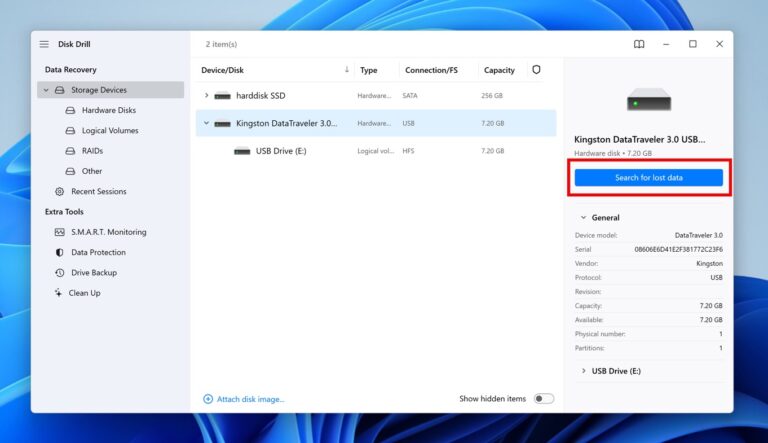Viewport: 768px width, 443px height.
Task: Open the hamburger menu beside Disk Drill
Action: tap(44, 44)
